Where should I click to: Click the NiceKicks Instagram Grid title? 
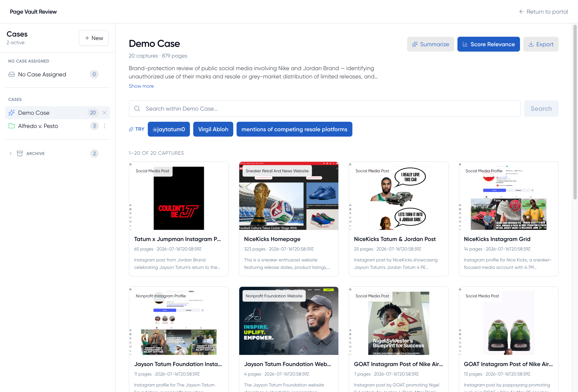coord(497,239)
